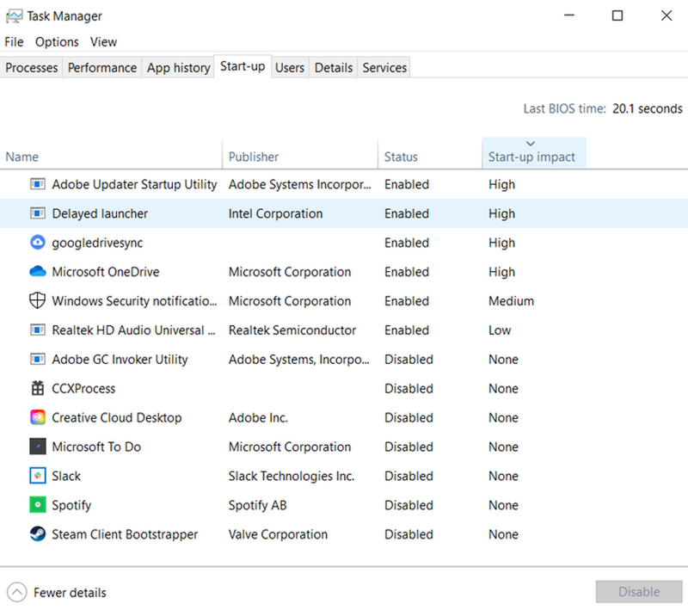Open the View menu

click(x=103, y=41)
